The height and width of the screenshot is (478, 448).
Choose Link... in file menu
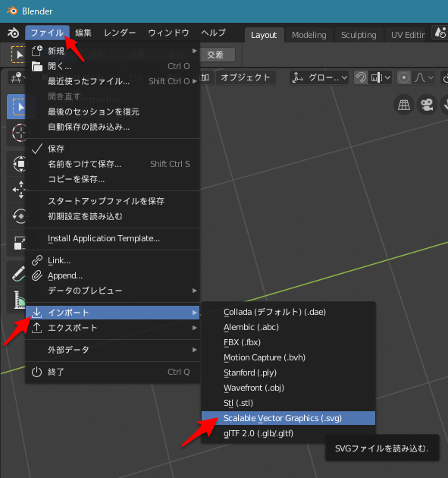click(x=113, y=260)
